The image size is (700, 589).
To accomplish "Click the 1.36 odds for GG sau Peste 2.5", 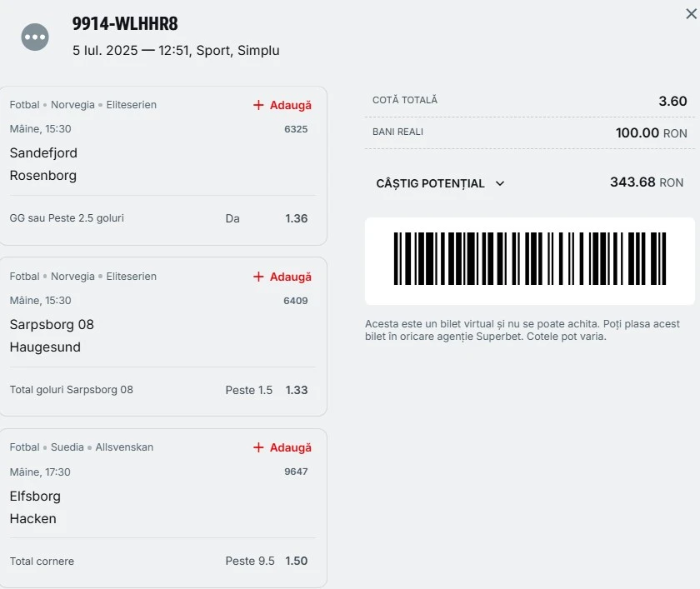I will coord(297,218).
